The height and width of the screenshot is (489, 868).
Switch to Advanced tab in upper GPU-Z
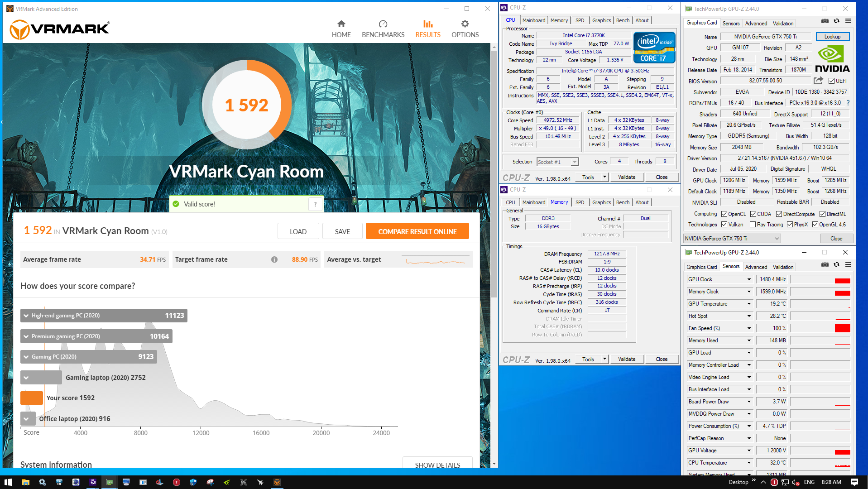[756, 24]
